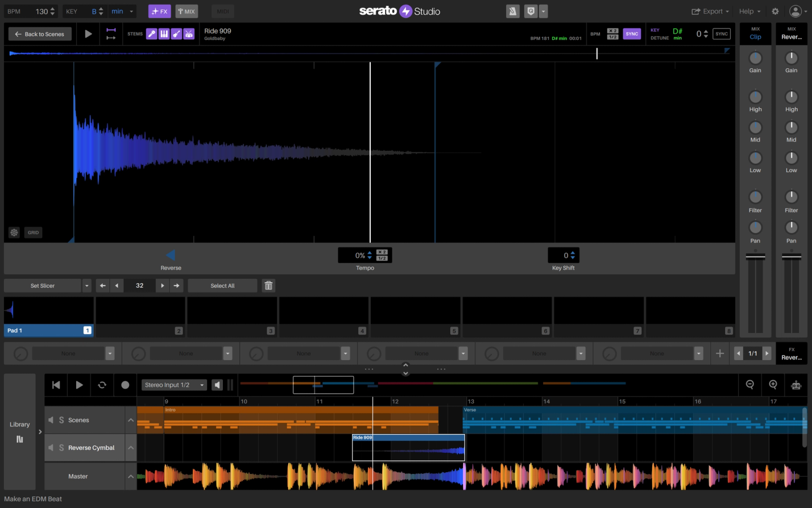Select the bass stem (guitar icon)
The image size is (812, 508).
click(x=177, y=34)
